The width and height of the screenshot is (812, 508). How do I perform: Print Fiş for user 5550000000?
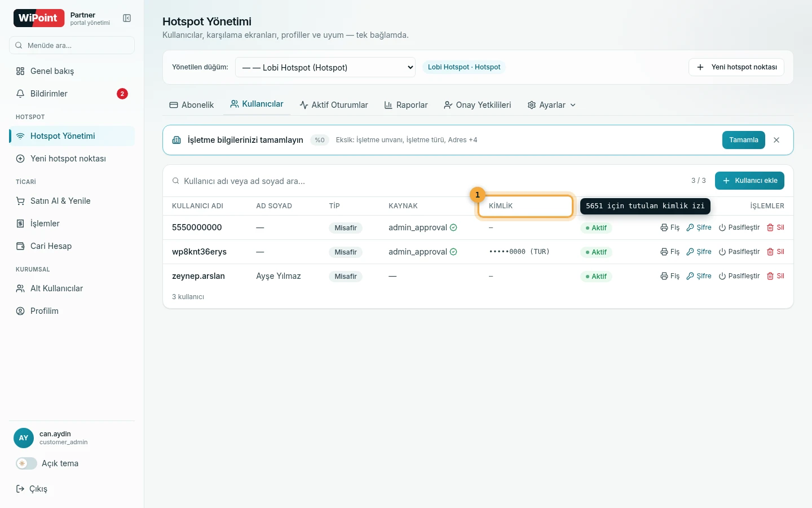(x=670, y=227)
